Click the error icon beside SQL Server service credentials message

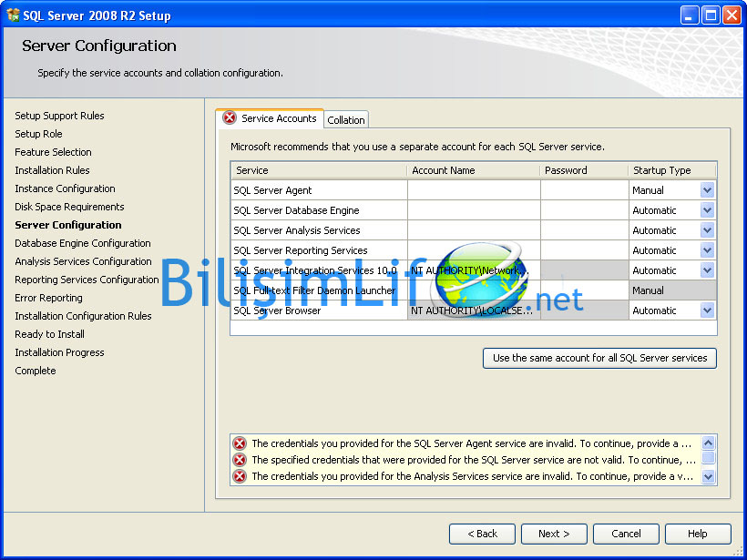[240, 460]
